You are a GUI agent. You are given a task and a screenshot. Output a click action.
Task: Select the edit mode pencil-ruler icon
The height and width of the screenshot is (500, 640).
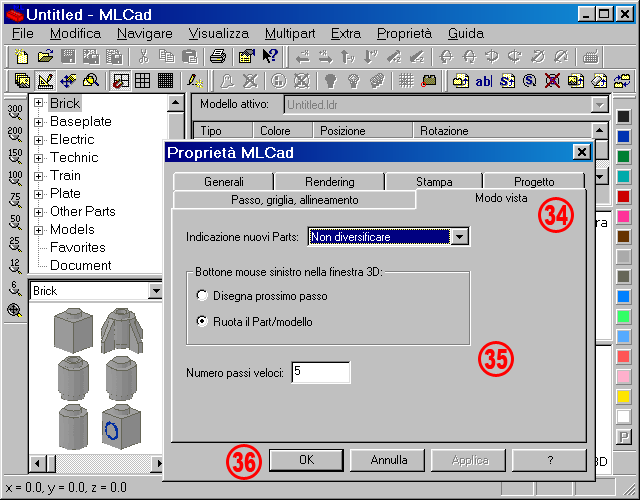pos(45,80)
